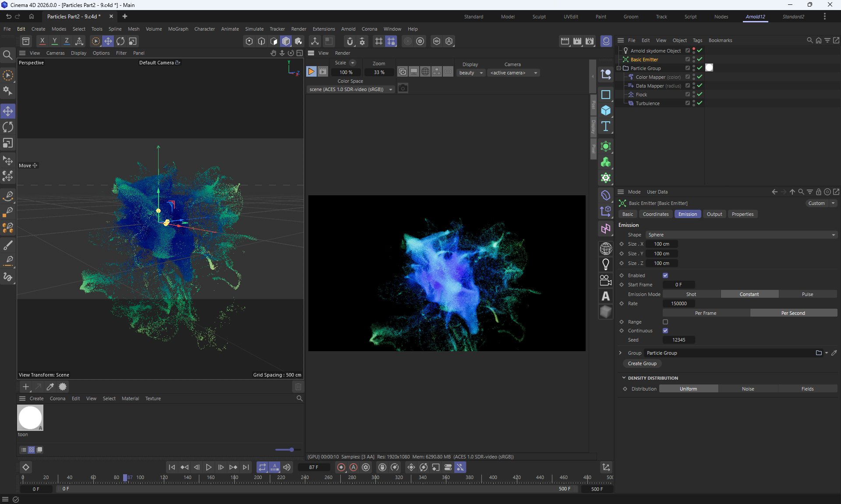Enable the Range checkbox

point(665,322)
